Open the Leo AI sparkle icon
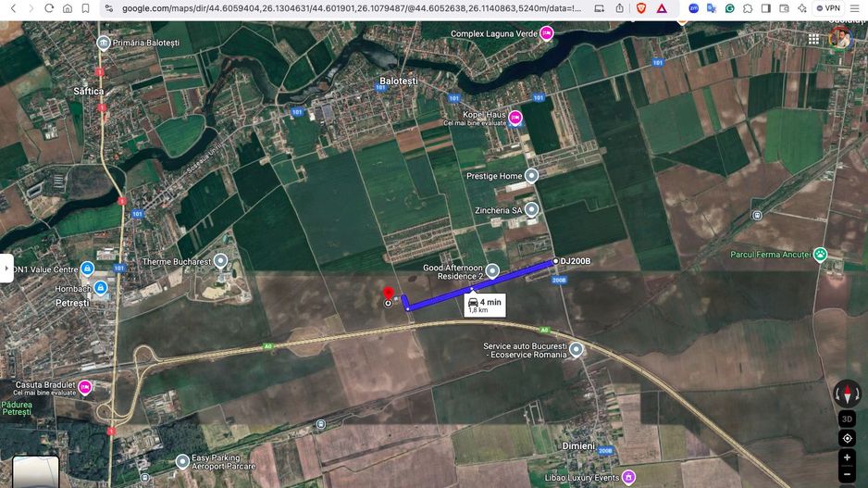868x488 pixels. 802,8
